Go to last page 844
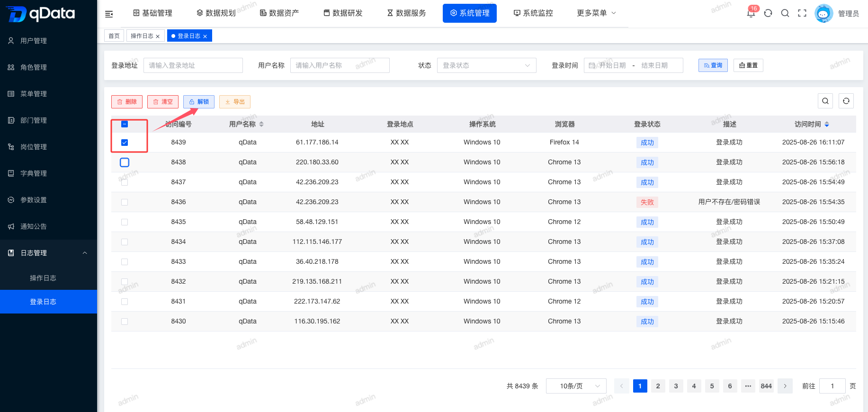 [766, 386]
